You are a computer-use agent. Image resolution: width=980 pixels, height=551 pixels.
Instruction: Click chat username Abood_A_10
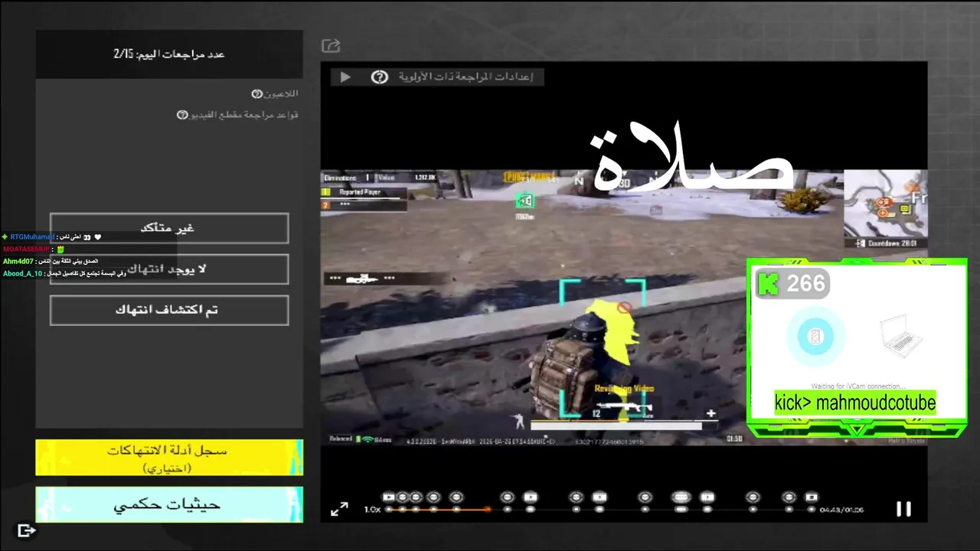(x=22, y=274)
